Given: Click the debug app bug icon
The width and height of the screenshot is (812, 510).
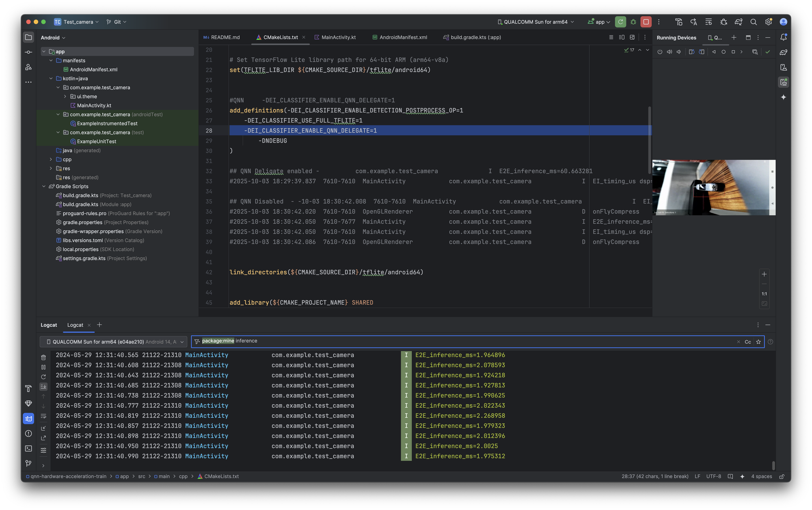Looking at the screenshot, I should click(633, 22).
